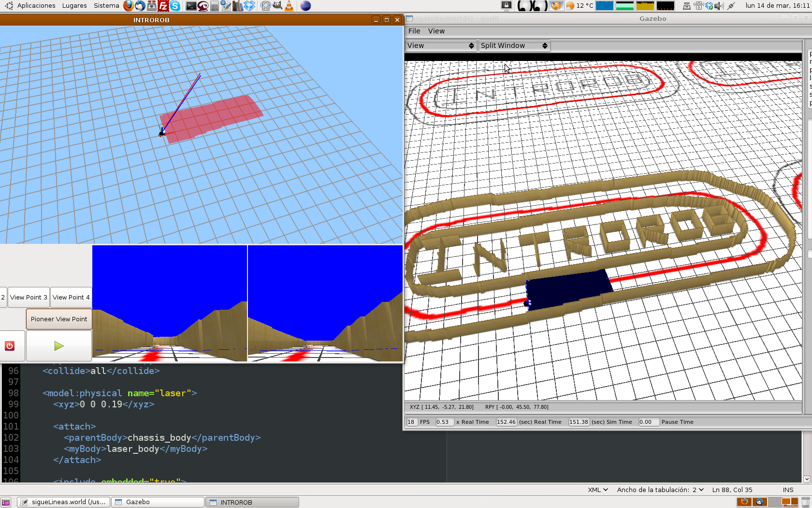Switch to INTROROB window in taskbar

tap(252, 502)
